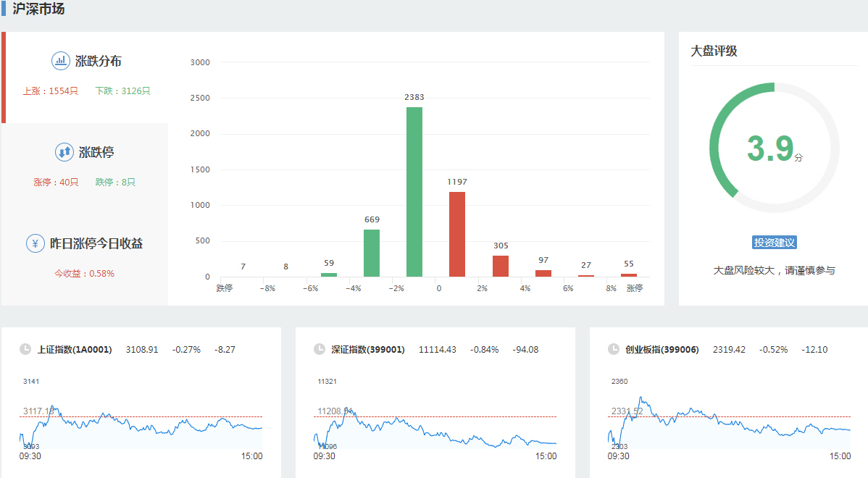Click the red bar labeled 1197

[457, 234]
